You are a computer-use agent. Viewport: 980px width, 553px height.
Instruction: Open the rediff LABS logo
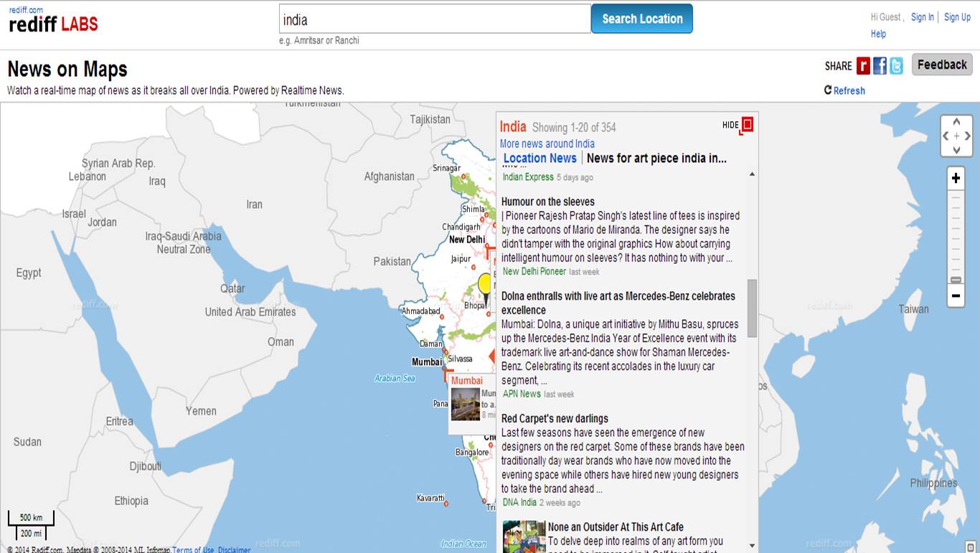[53, 24]
